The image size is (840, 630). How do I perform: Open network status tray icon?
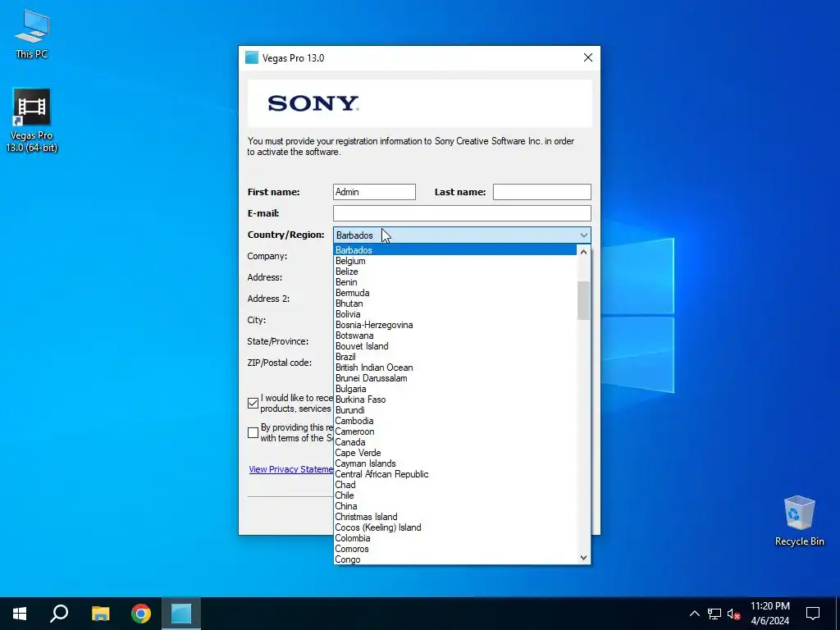pyautogui.click(x=714, y=614)
